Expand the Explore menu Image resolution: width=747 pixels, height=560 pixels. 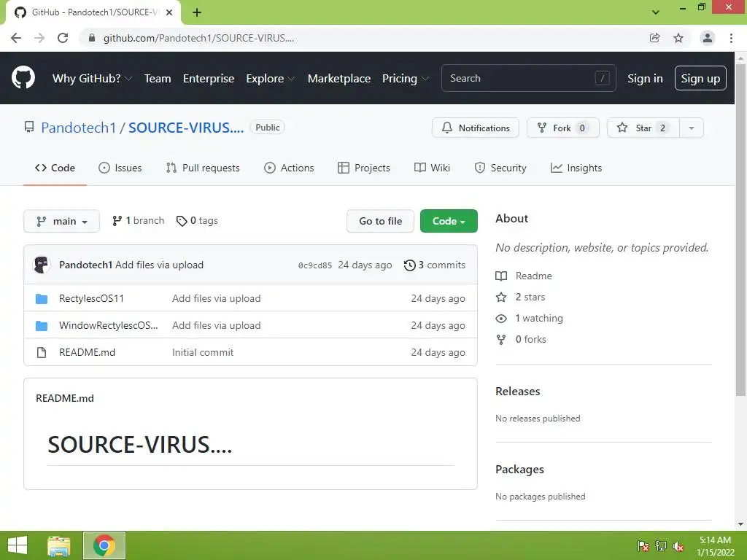[x=270, y=79]
